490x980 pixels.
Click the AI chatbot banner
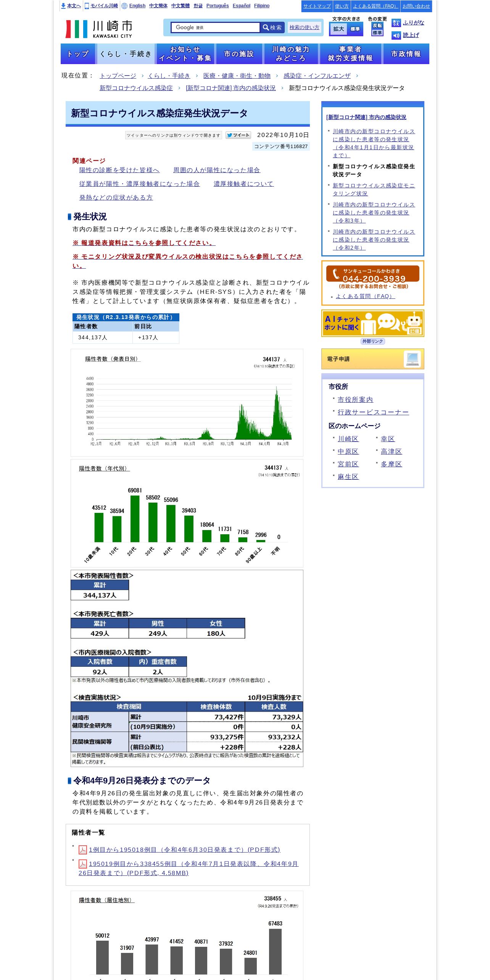pyautogui.click(x=373, y=324)
